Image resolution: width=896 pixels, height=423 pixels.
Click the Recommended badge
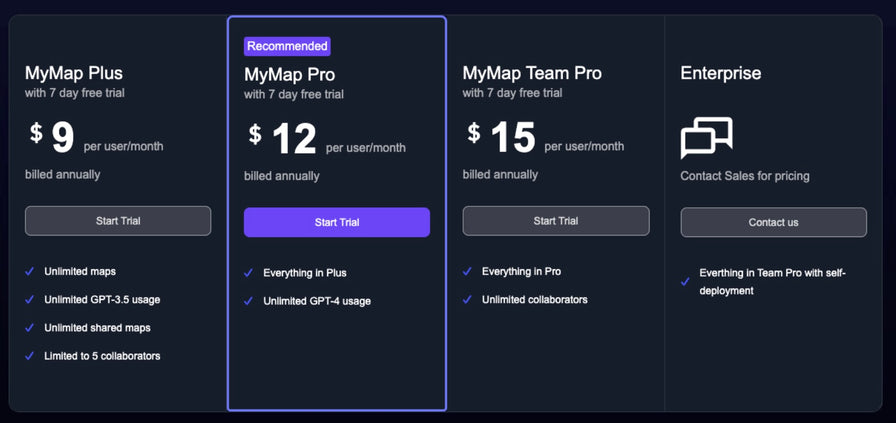click(x=287, y=46)
